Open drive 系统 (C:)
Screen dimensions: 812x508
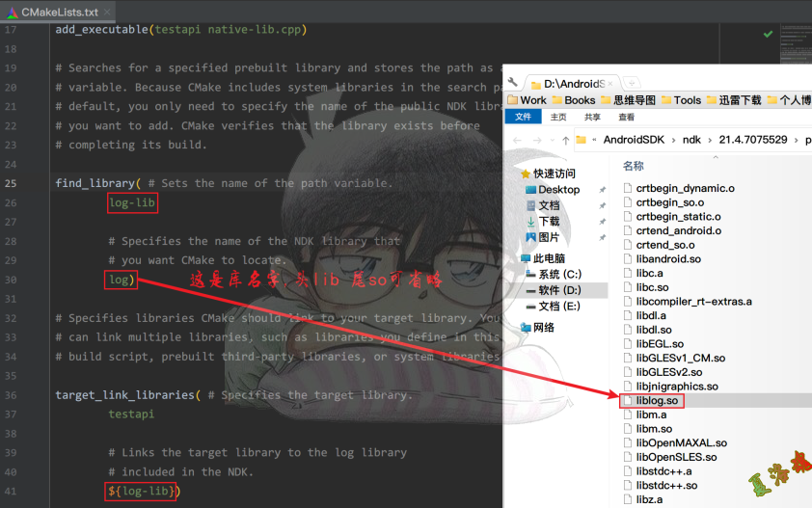[x=554, y=274]
